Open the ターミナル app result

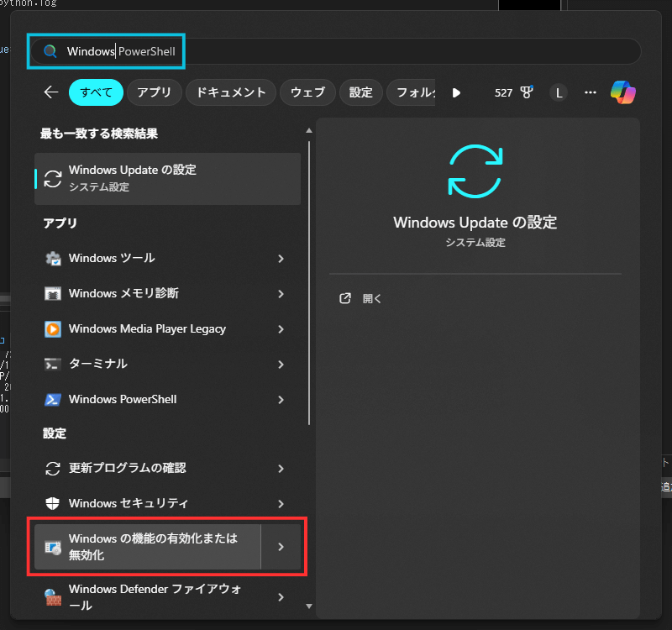coord(98,364)
